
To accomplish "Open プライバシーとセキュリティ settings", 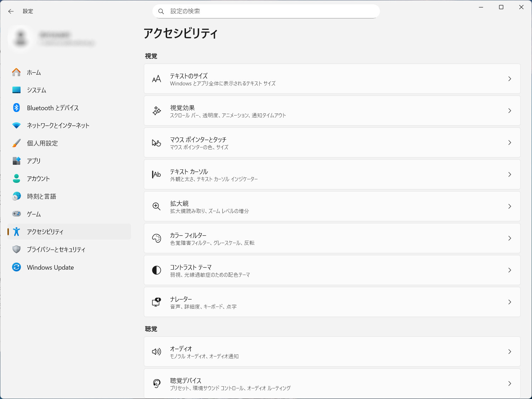I will [69, 249].
